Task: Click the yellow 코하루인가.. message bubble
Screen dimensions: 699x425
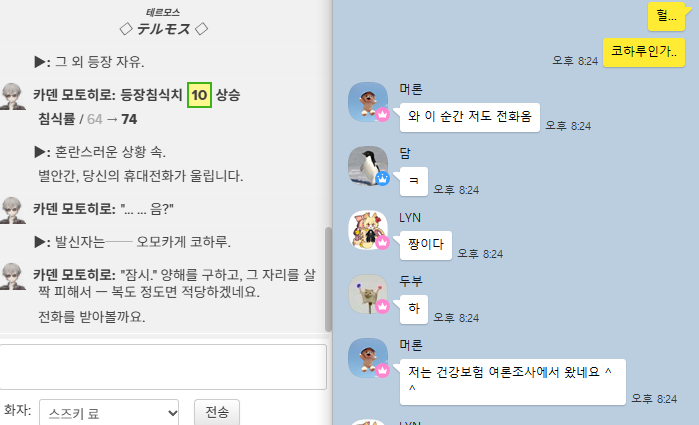Action: click(x=644, y=52)
